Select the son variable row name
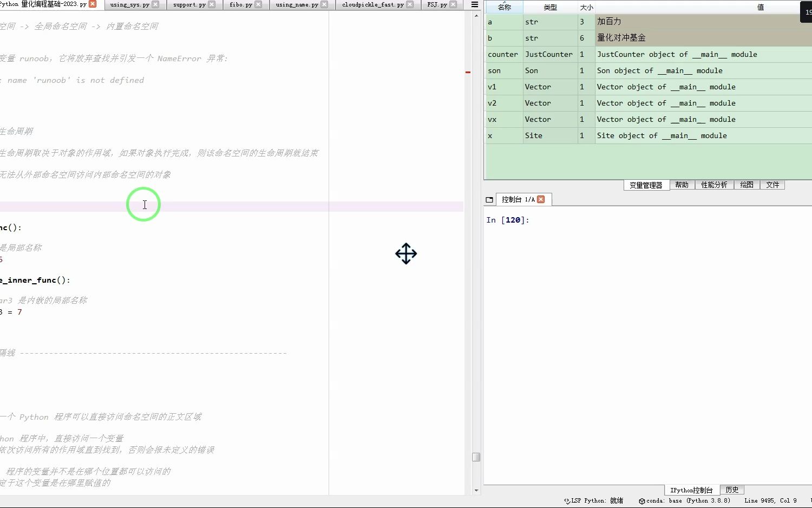Image resolution: width=812 pixels, height=508 pixels. click(504, 70)
